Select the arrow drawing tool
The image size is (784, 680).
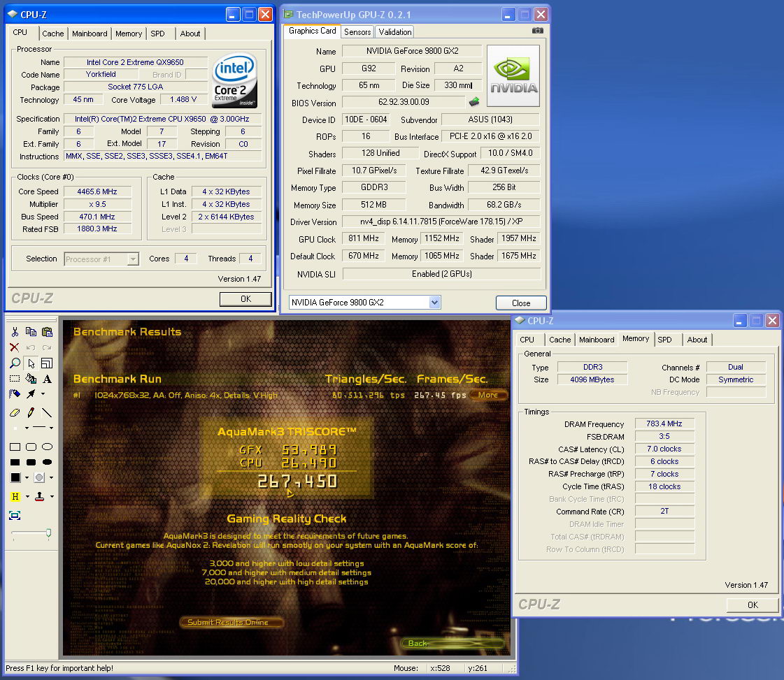coord(31,393)
